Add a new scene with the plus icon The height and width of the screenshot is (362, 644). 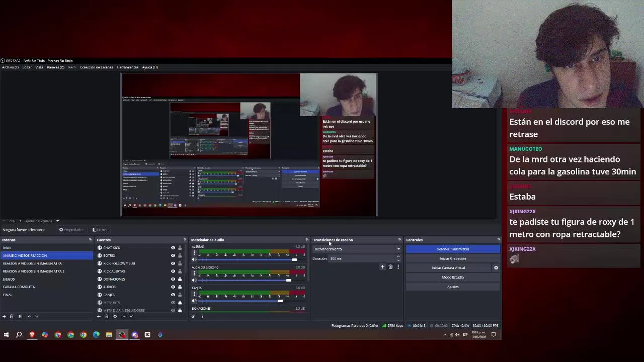4,316
